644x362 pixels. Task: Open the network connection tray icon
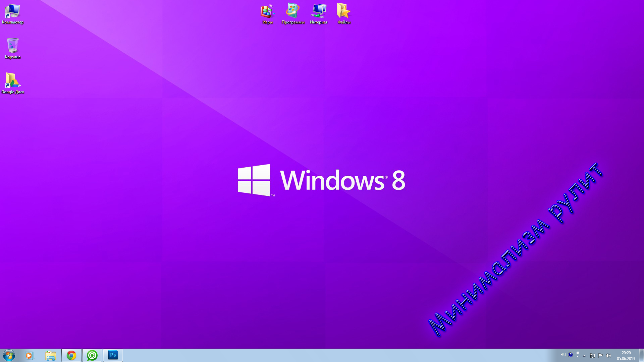pyautogui.click(x=592, y=356)
